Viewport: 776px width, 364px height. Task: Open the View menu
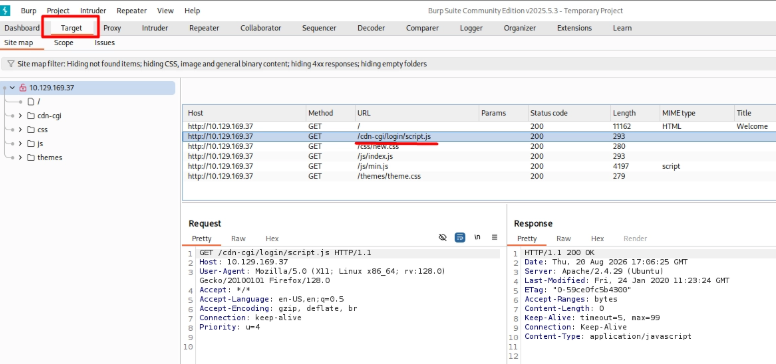(165, 10)
